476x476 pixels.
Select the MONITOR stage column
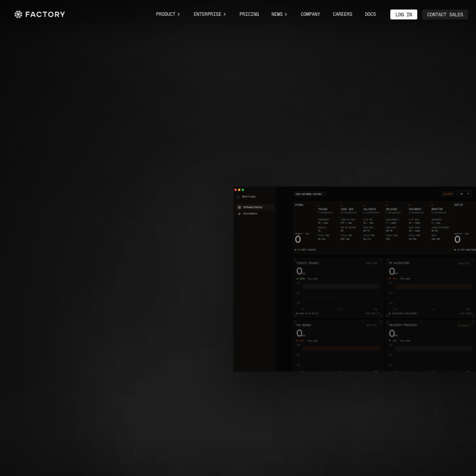click(442, 227)
